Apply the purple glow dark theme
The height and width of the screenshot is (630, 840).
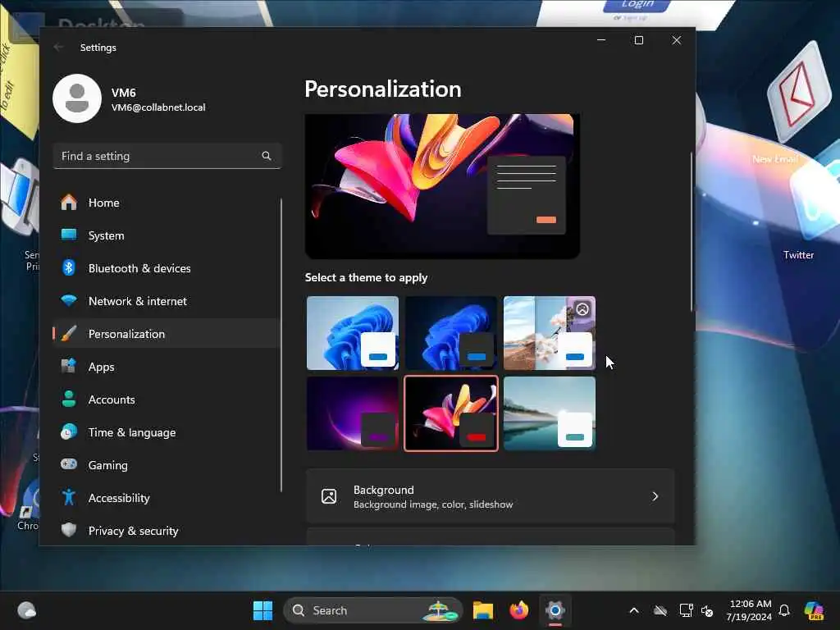click(x=353, y=413)
